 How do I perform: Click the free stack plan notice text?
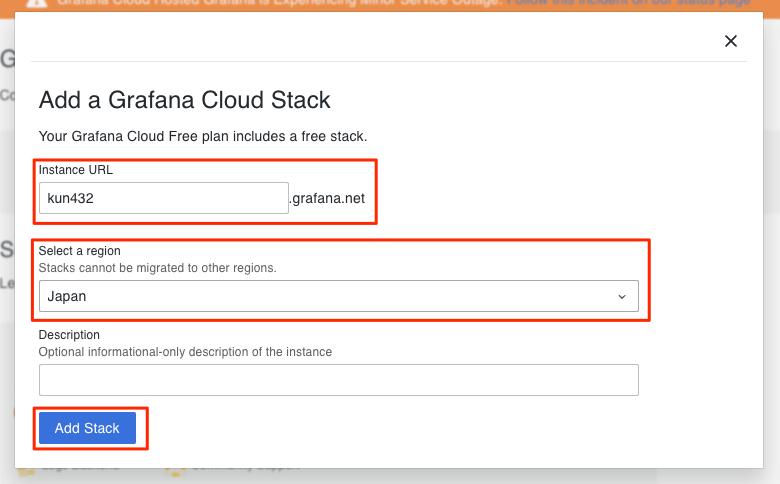tap(203, 136)
